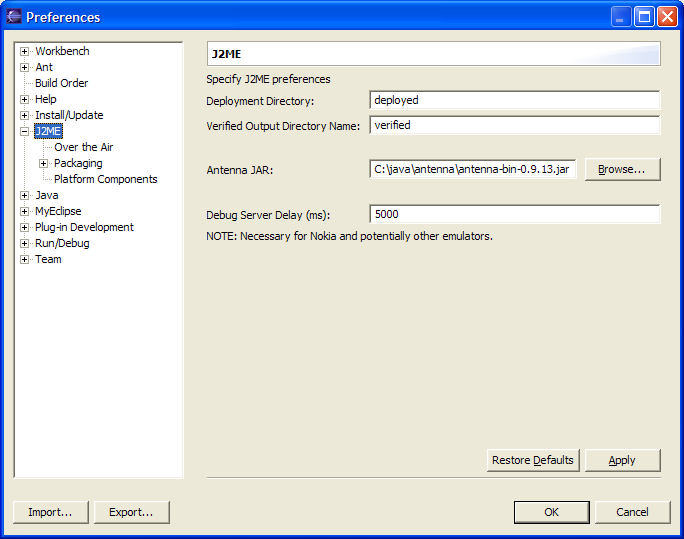Browse for the Antenna JAR file
684x539 pixels.
click(x=622, y=169)
